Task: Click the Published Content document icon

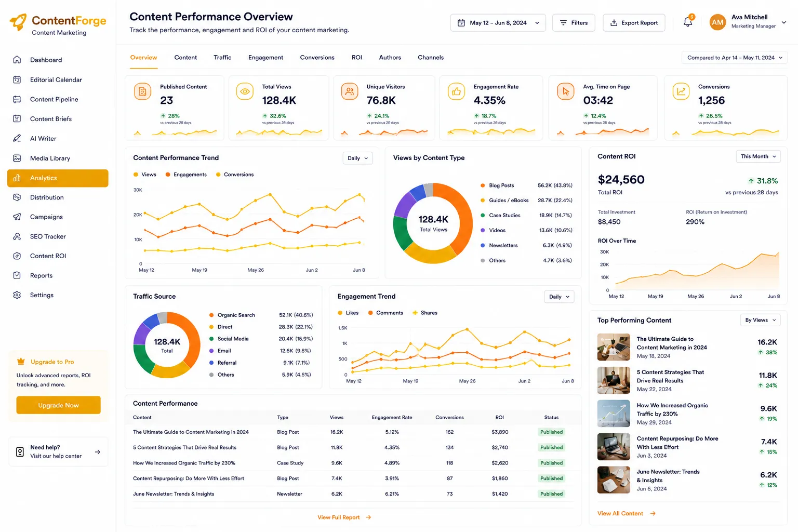Action: click(142, 92)
